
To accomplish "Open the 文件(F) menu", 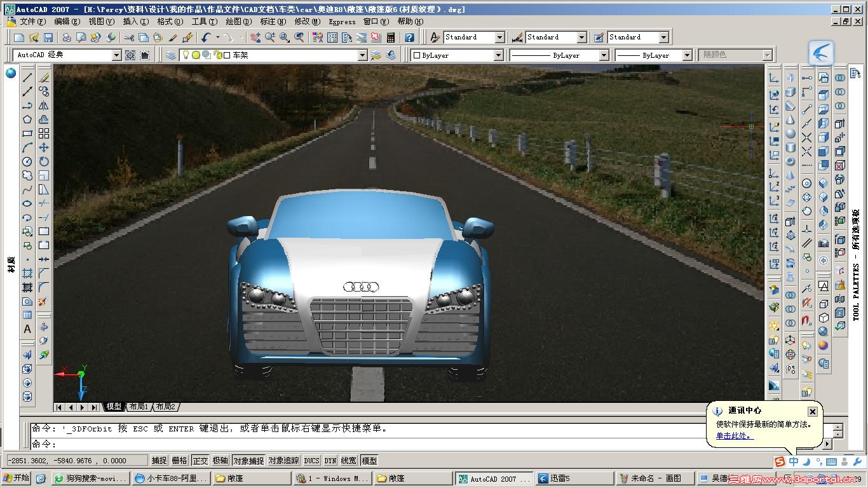I will point(32,22).
